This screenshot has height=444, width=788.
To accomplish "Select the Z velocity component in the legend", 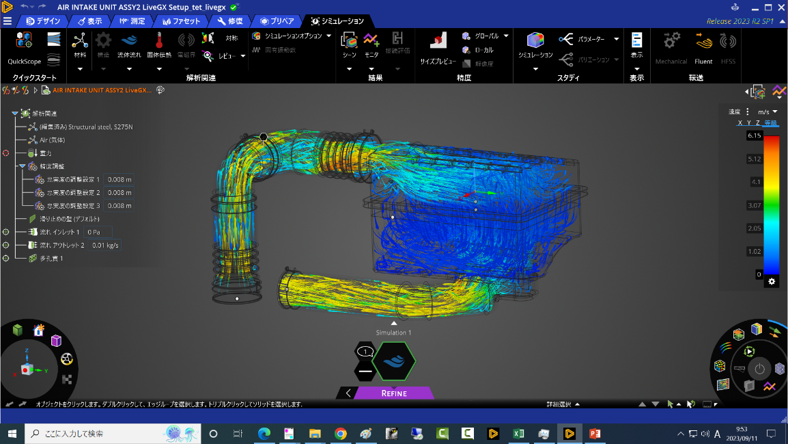I will [x=757, y=123].
